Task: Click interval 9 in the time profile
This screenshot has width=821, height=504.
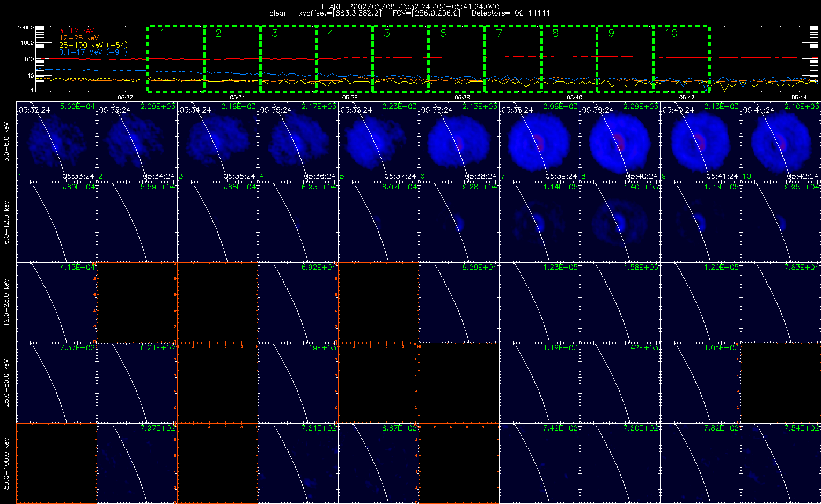Action: (x=625, y=58)
